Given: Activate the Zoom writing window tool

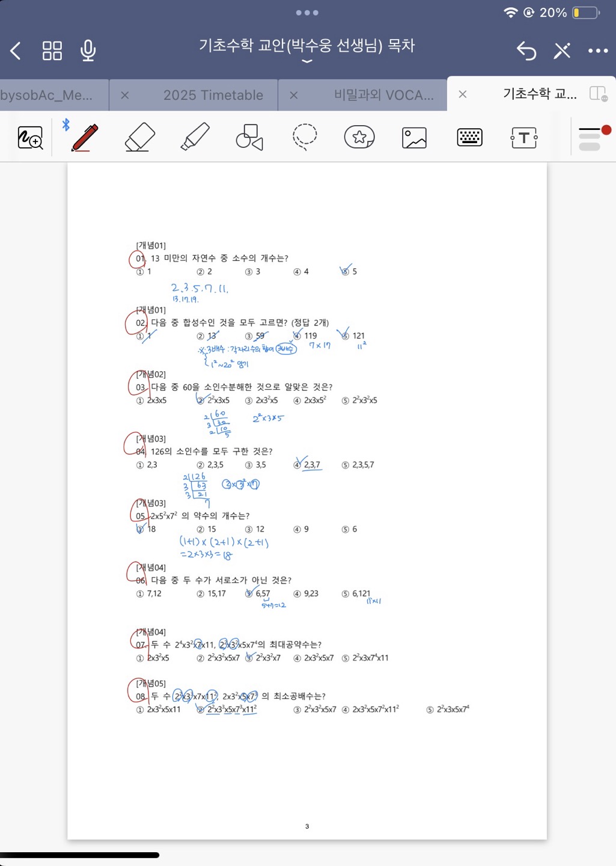Looking at the screenshot, I should point(30,138).
